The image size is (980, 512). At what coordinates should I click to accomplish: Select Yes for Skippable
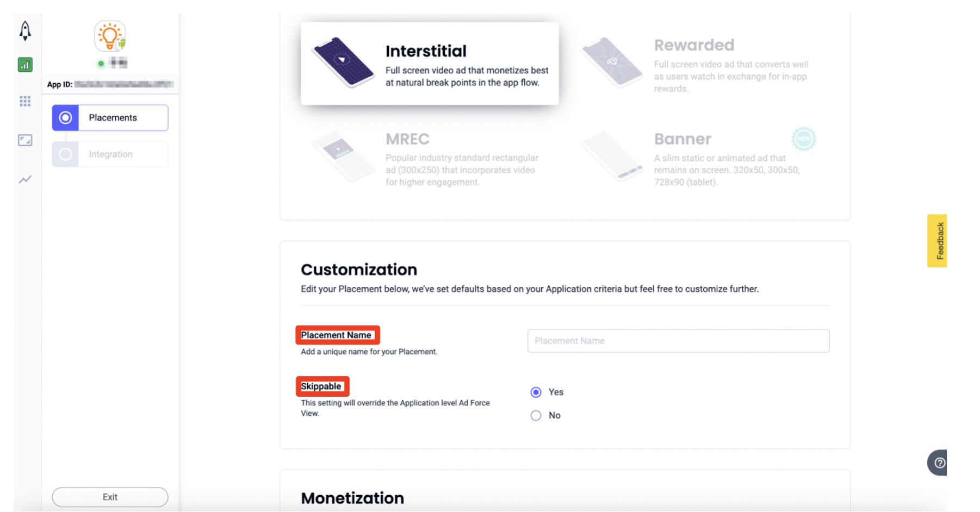tap(536, 392)
